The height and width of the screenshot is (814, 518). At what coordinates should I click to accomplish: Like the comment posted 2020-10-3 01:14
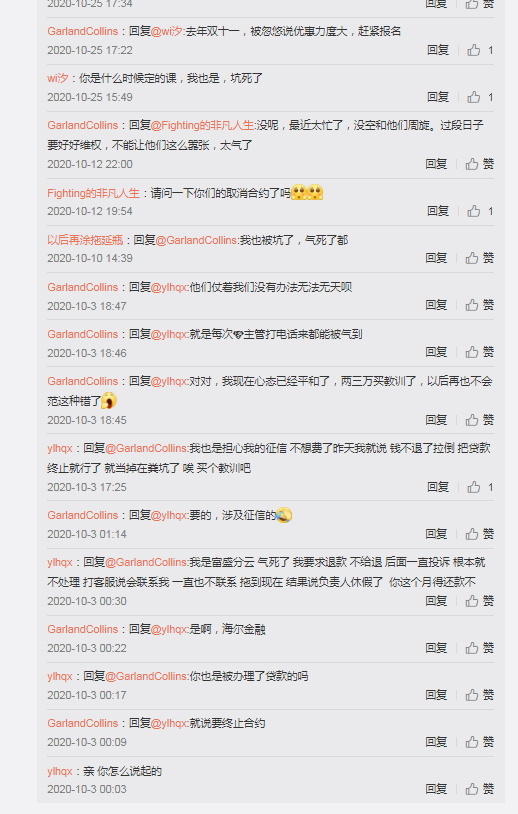pos(480,534)
